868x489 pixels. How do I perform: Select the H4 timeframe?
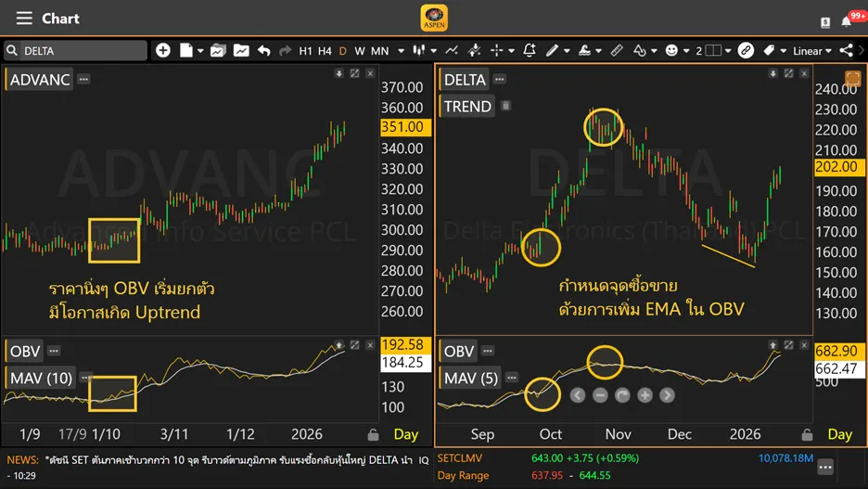[325, 51]
